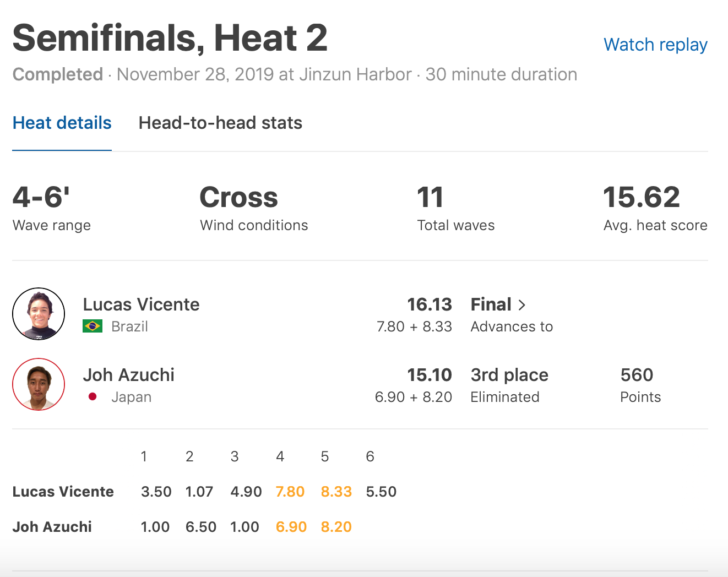Click the 560 Points value
Image resolution: width=728 pixels, height=577 pixels.
pyautogui.click(x=637, y=375)
